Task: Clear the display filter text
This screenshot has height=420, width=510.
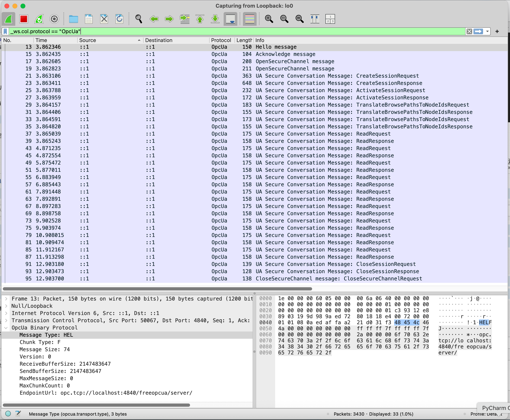Action: click(469, 31)
